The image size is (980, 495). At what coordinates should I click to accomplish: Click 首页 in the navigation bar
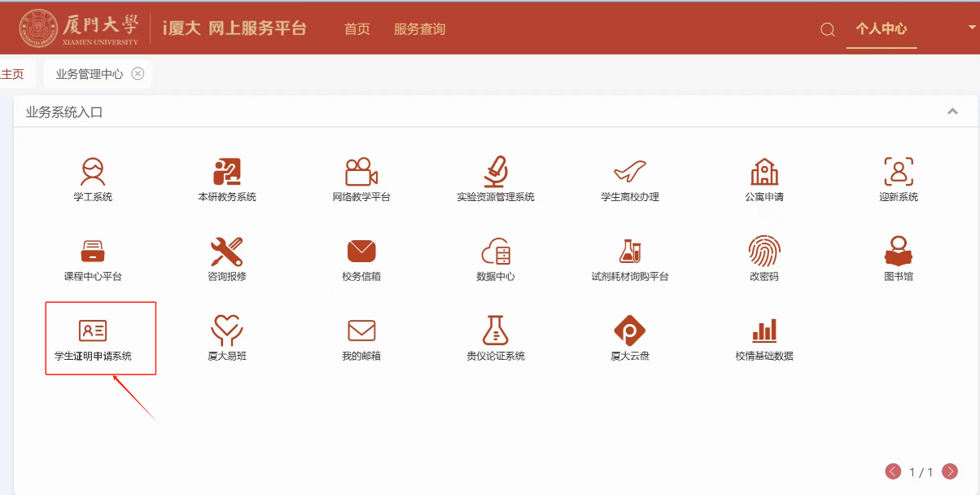[x=357, y=29]
